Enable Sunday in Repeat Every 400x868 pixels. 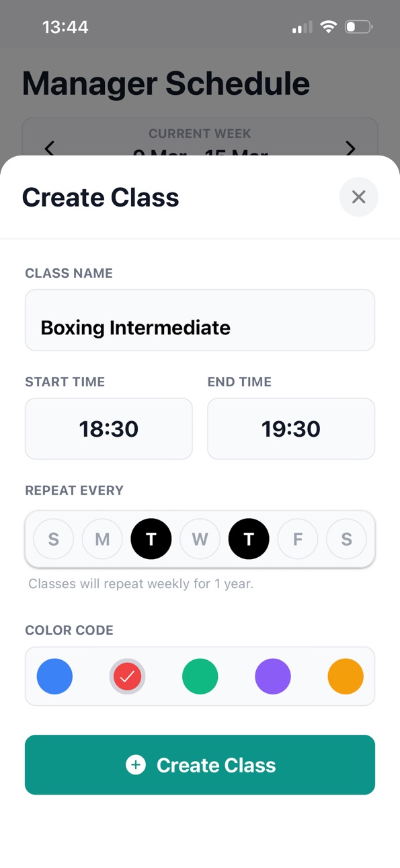tap(54, 539)
